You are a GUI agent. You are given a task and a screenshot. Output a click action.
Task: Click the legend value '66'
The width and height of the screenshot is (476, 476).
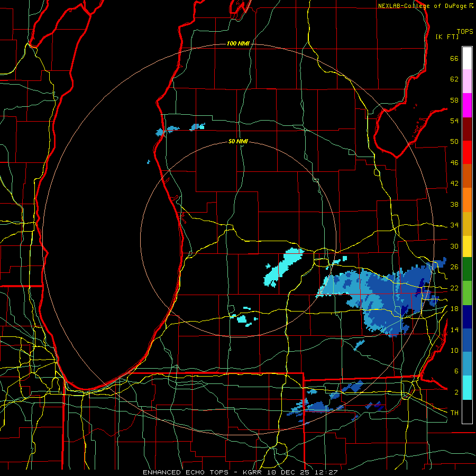coord(454,59)
